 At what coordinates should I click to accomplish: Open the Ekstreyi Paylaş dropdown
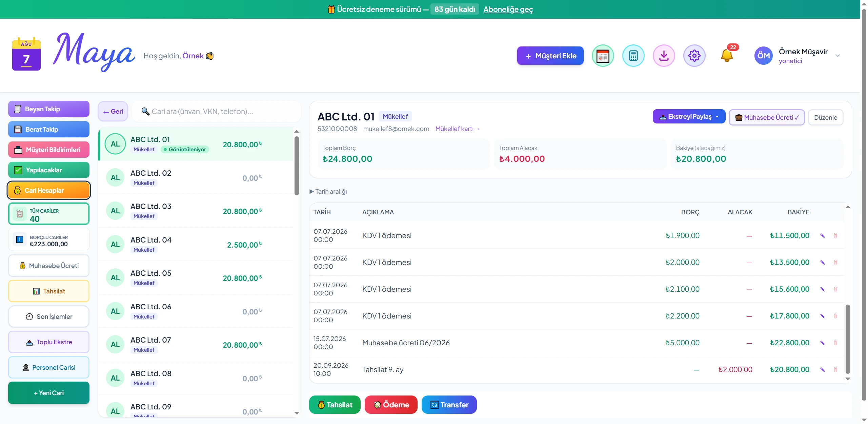(689, 117)
